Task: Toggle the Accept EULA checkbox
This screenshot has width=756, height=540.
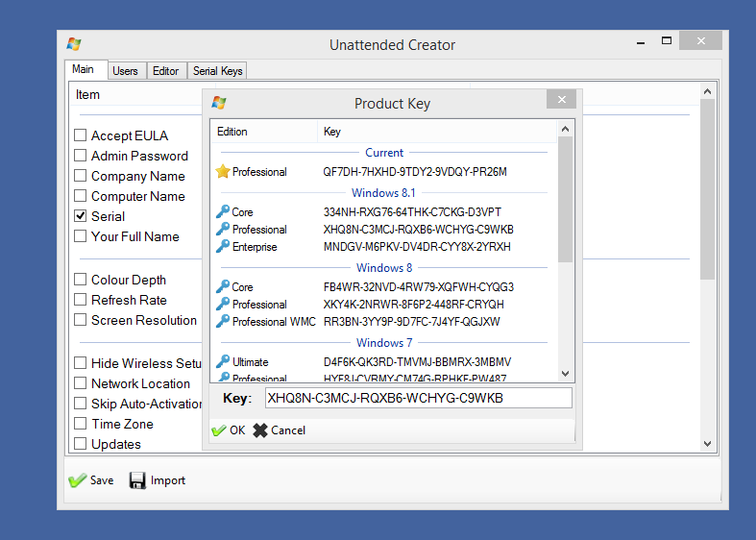Action: (80, 135)
